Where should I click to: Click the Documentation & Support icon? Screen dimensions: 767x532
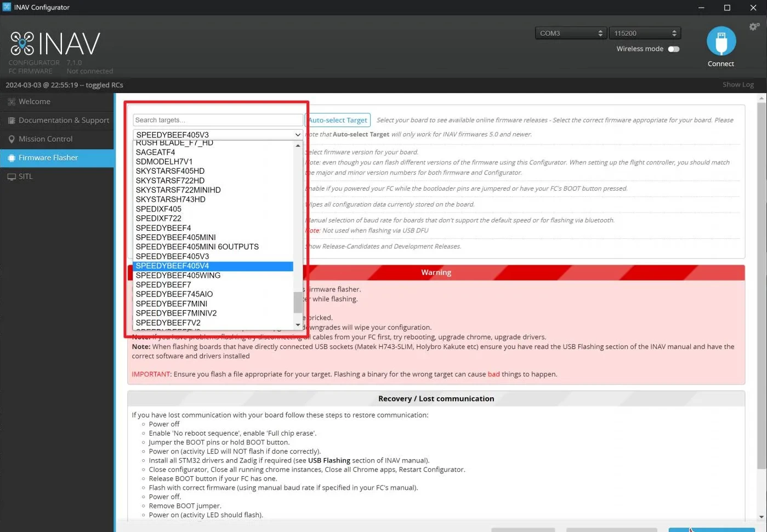[12, 121]
